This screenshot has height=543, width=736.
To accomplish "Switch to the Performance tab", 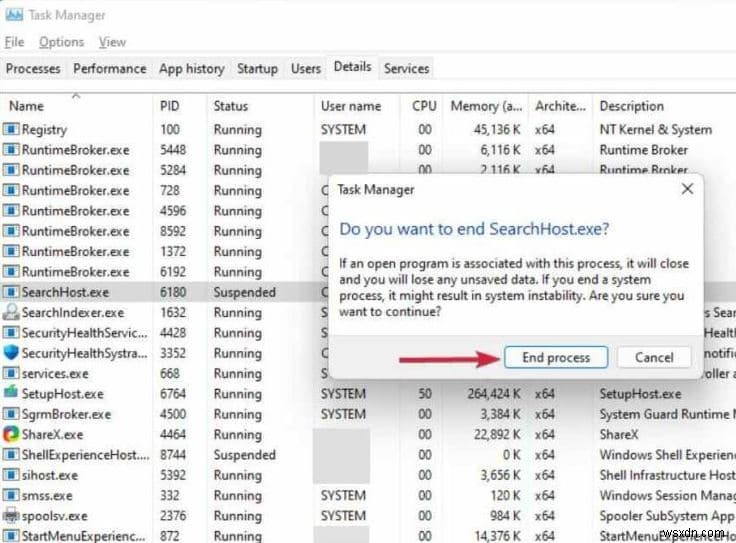I will pos(109,69).
